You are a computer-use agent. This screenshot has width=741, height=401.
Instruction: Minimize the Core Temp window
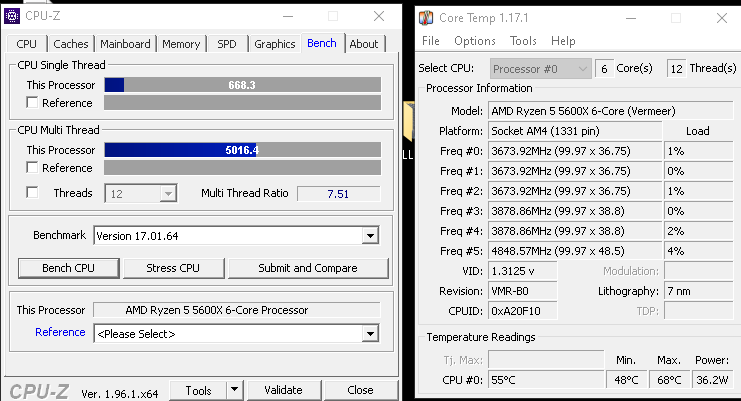pyautogui.click(x=630, y=18)
